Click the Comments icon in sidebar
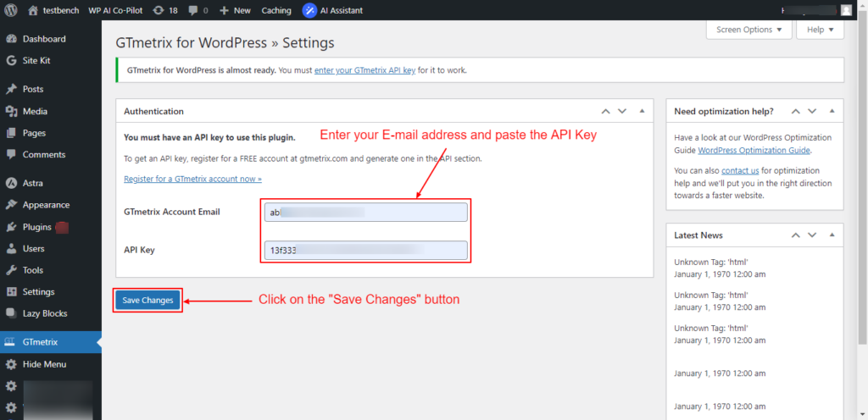 (x=11, y=155)
